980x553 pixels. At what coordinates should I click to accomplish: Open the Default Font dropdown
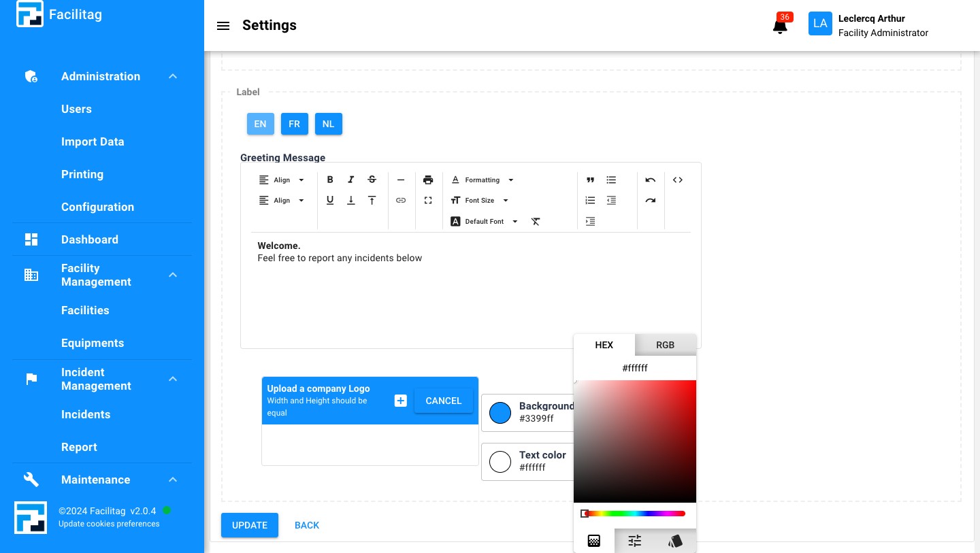tap(485, 221)
